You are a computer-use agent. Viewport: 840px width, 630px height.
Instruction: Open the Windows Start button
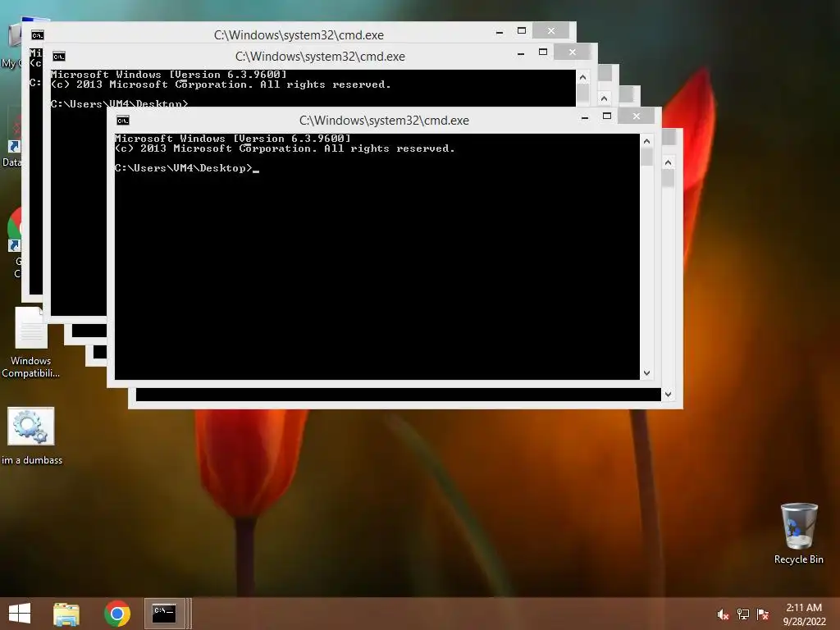point(20,614)
